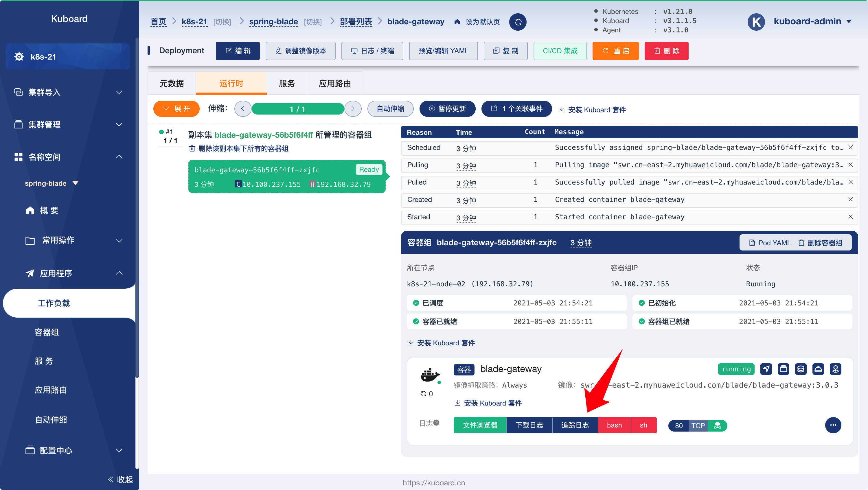
Task: Click the kuboard-admin avatar icon
Action: [756, 22]
